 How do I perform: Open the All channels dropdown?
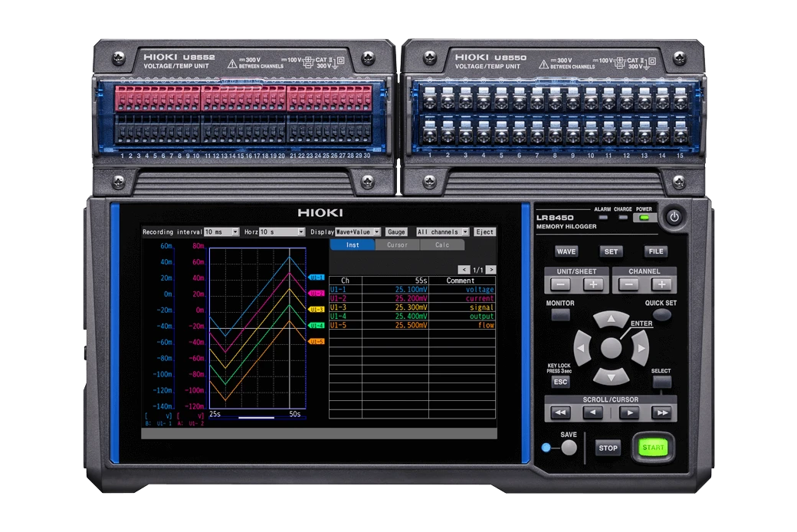[x=442, y=232]
